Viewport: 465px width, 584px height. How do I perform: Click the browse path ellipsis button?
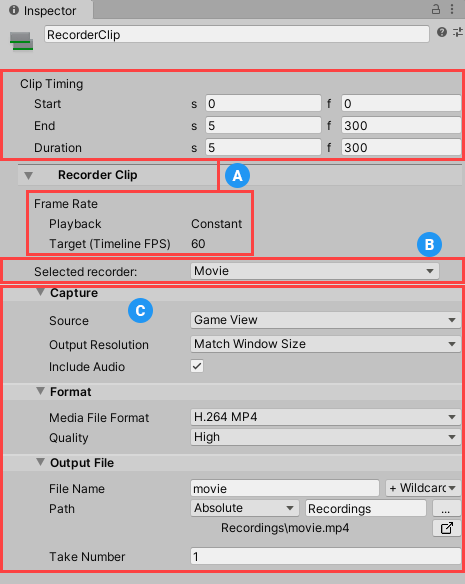[446, 508]
